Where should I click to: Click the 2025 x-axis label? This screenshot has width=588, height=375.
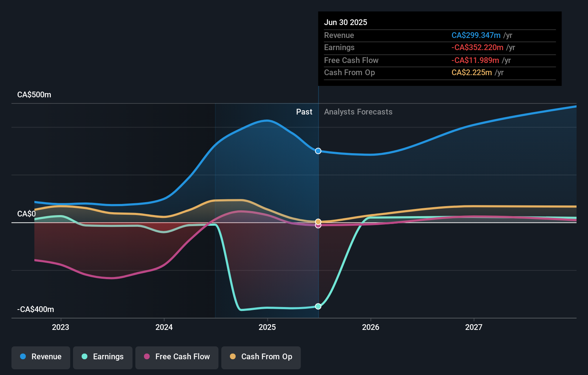(267, 327)
